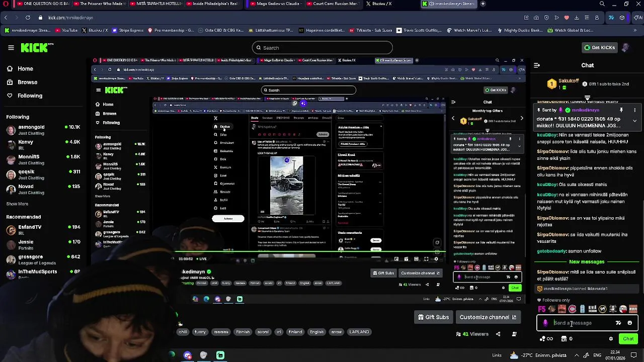Click the KICK beta logo
Viewport: 644px width, 362px height.
pos(37,48)
